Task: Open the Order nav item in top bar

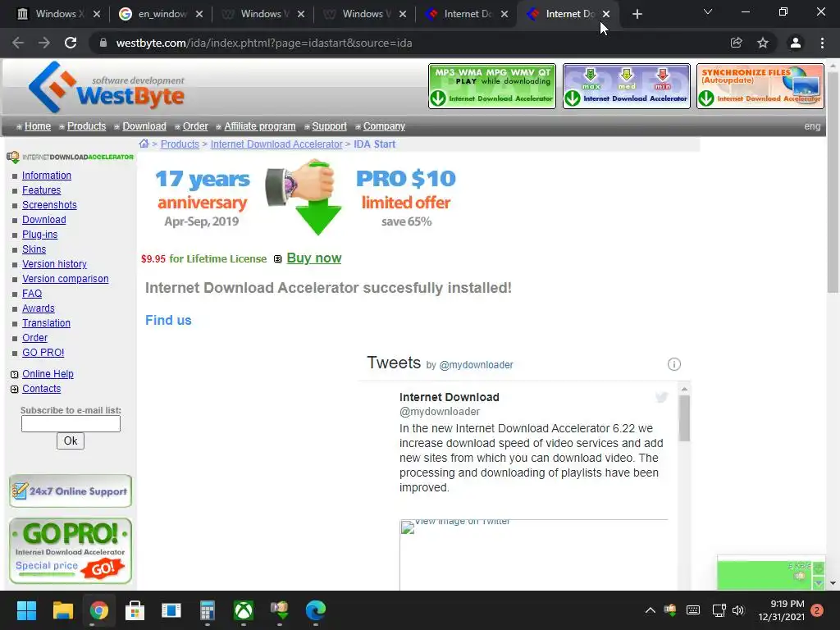Action: point(195,126)
